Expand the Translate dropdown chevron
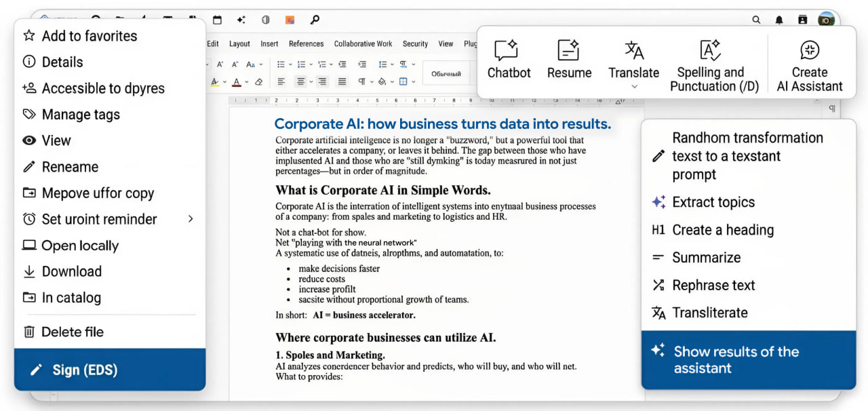 coord(634,87)
